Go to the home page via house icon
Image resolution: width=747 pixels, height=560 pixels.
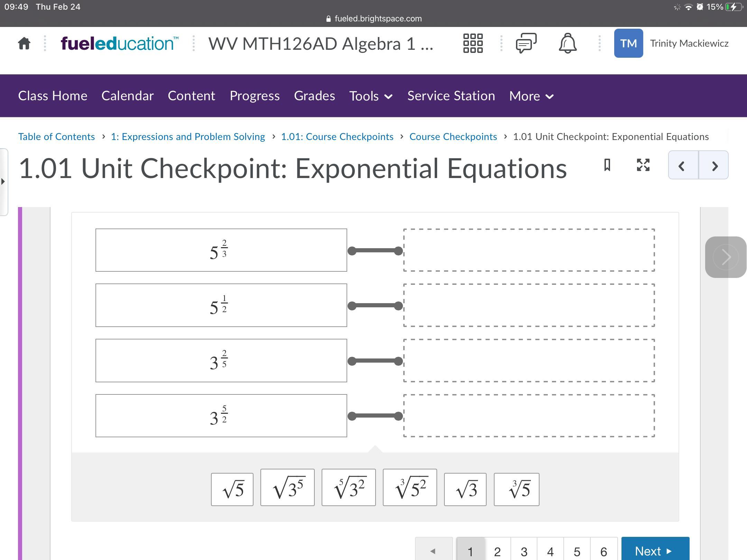click(x=24, y=44)
